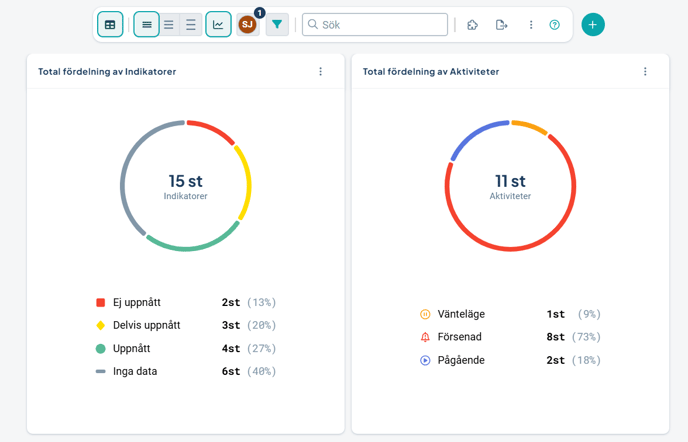Switch to medium row density
The width and height of the screenshot is (688, 442).
click(x=169, y=24)
